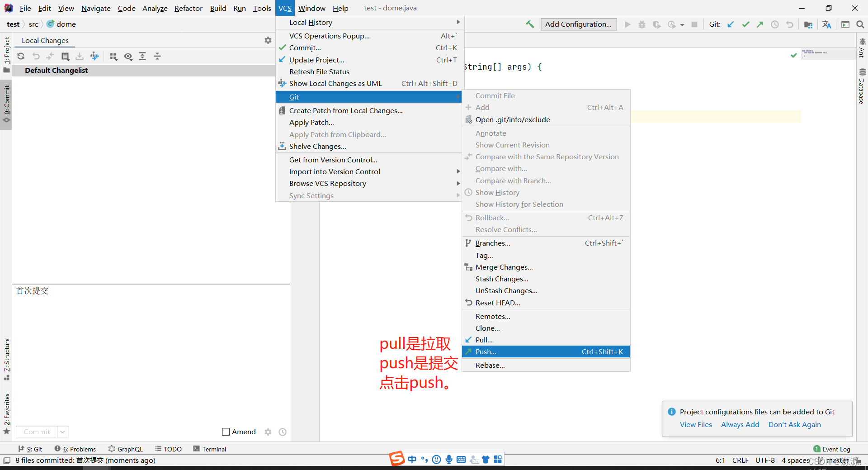Viewport: 868px width, 470px height.
Task: Select Push... in the Git submenu
Action: 546,351
